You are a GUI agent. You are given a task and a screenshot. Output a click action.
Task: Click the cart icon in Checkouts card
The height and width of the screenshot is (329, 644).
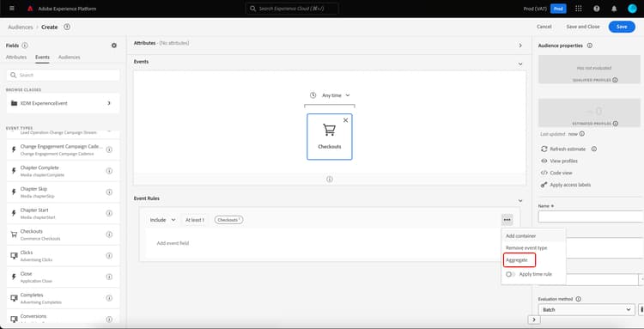[x=330, y=130]
